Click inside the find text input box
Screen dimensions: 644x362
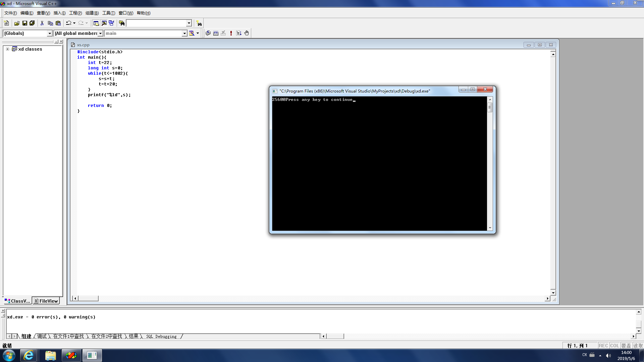156,23
